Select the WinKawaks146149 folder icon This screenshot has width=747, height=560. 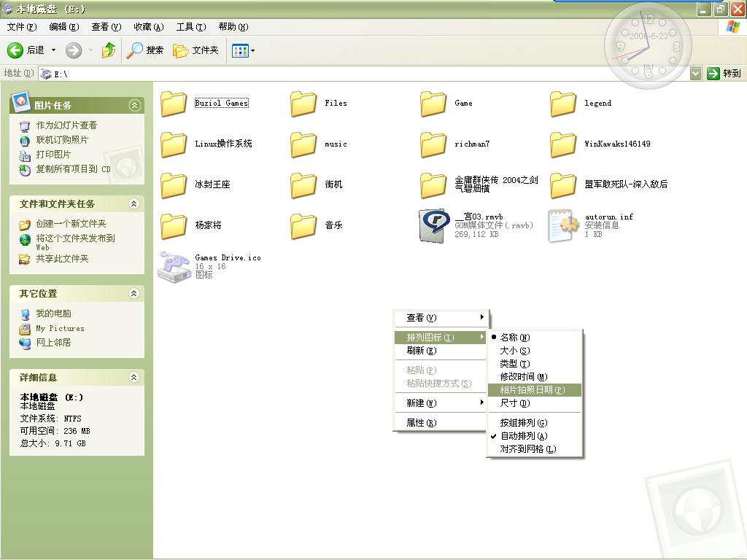point(562,144)
